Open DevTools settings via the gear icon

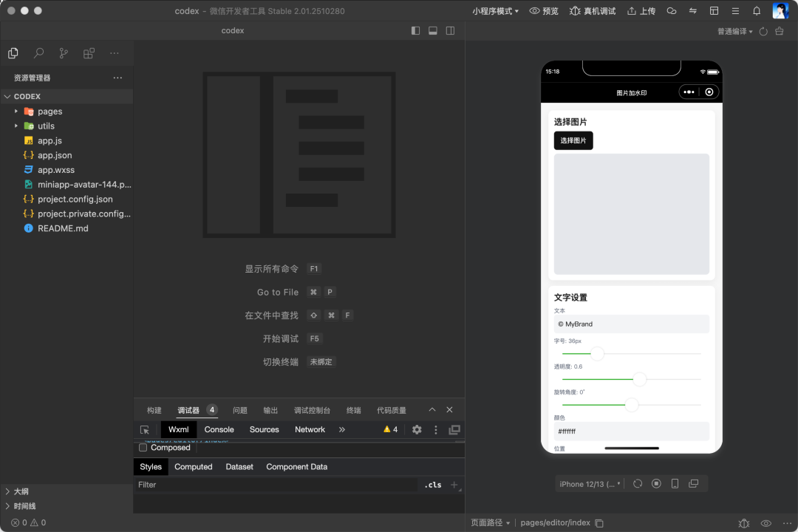(x=416, y=429)
